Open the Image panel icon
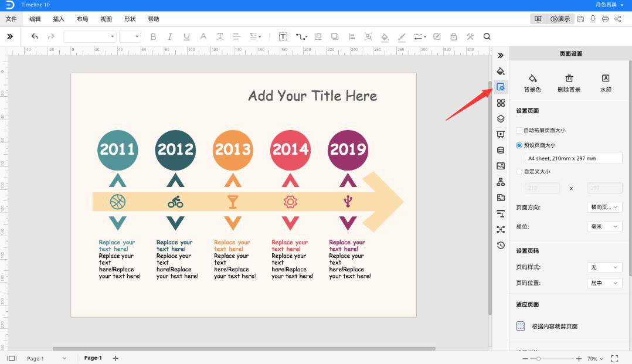 (x=501, y=166)
